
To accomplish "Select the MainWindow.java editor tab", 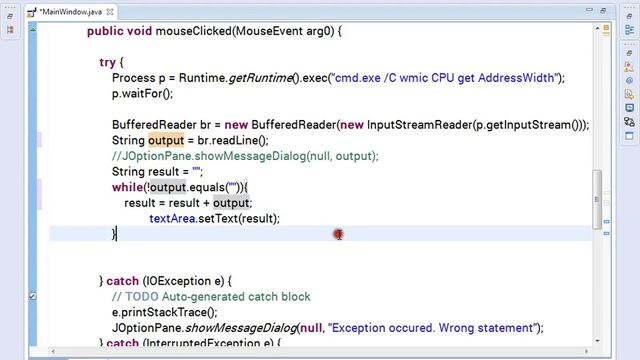I will pos(70,12).
